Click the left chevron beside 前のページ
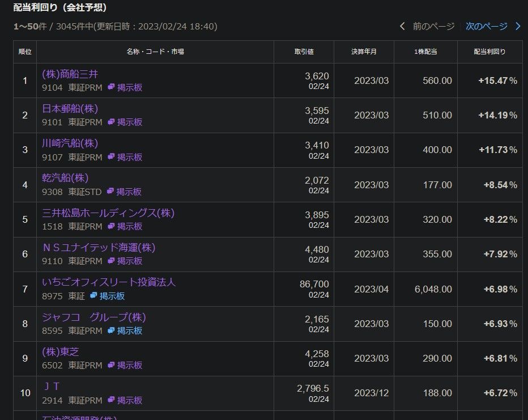The image size is (528, 420). (x=402, y=26)
